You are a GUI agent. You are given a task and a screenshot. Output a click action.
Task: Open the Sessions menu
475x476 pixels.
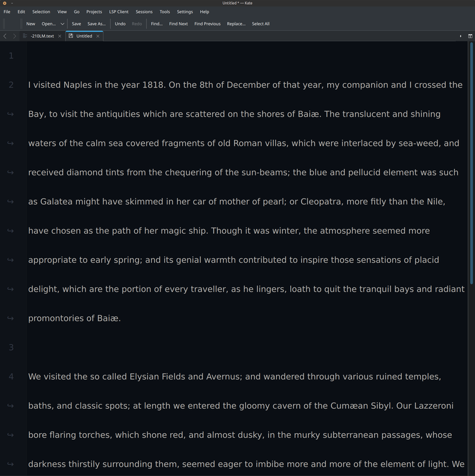click(144, 12)
